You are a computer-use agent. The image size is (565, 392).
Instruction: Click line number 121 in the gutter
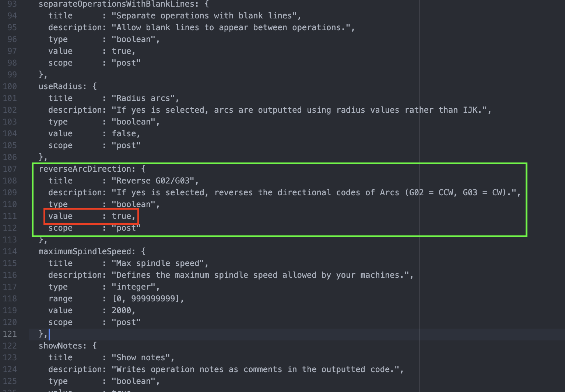(x=10, y=334)
